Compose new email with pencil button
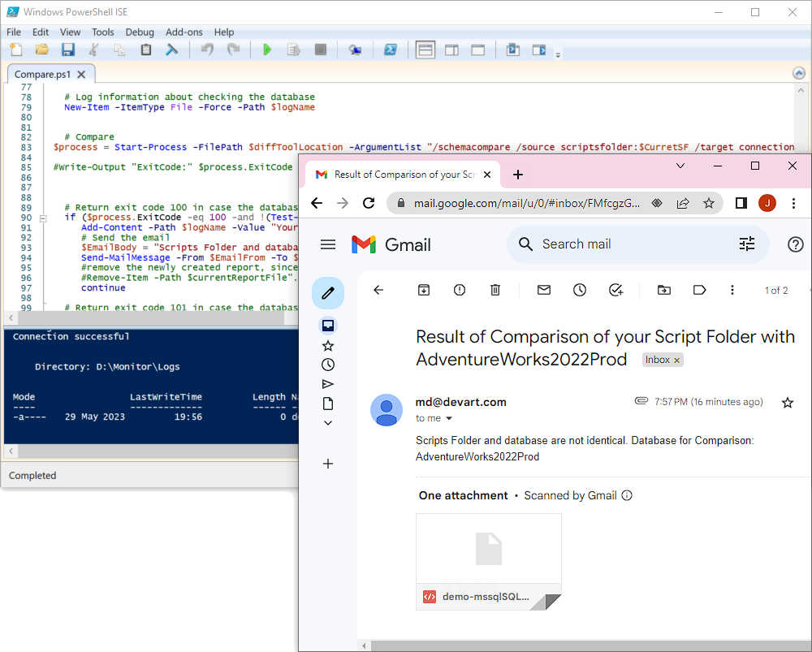 click(x=328, y=293)
